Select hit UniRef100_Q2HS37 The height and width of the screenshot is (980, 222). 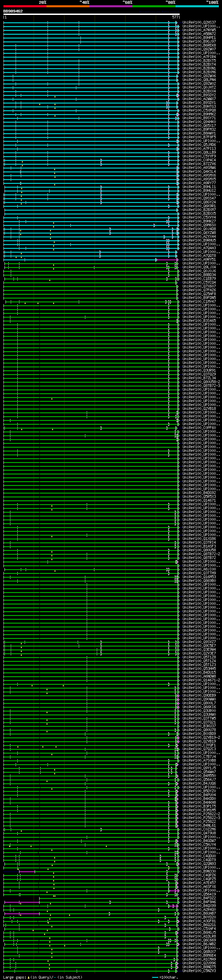point(199,23)
